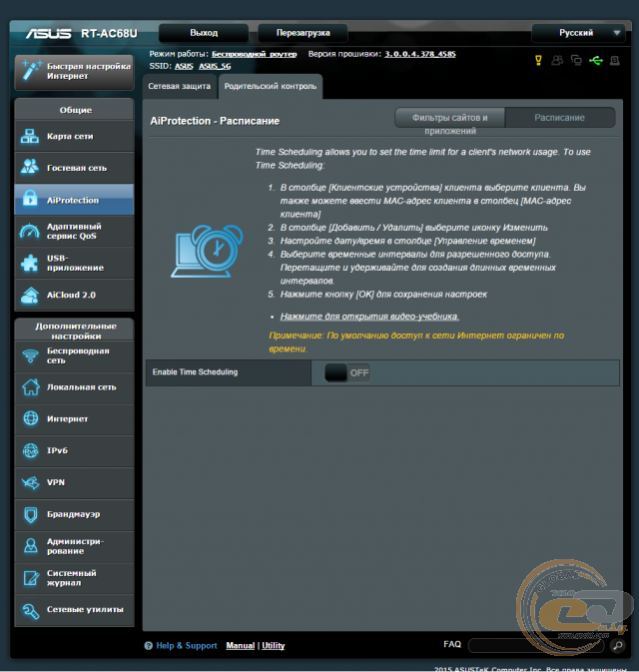This screenshot has width=639, height=672.
Task: Switch to Фильтры сайтов и приложений view
Action: [449, 118]
